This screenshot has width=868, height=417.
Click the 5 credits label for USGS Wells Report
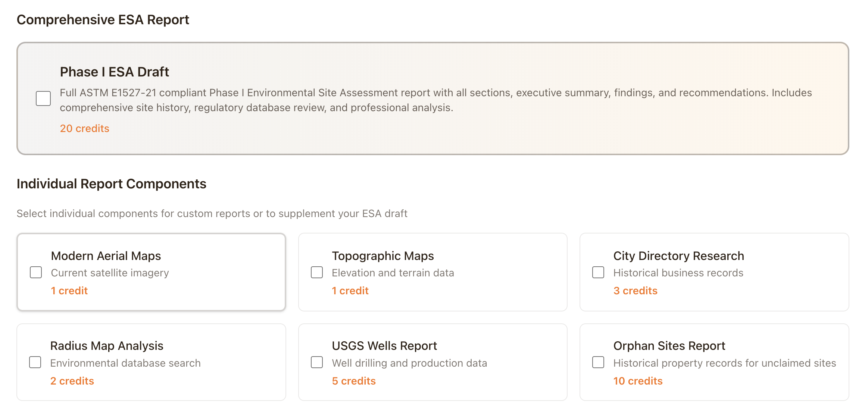coord(353,380)
